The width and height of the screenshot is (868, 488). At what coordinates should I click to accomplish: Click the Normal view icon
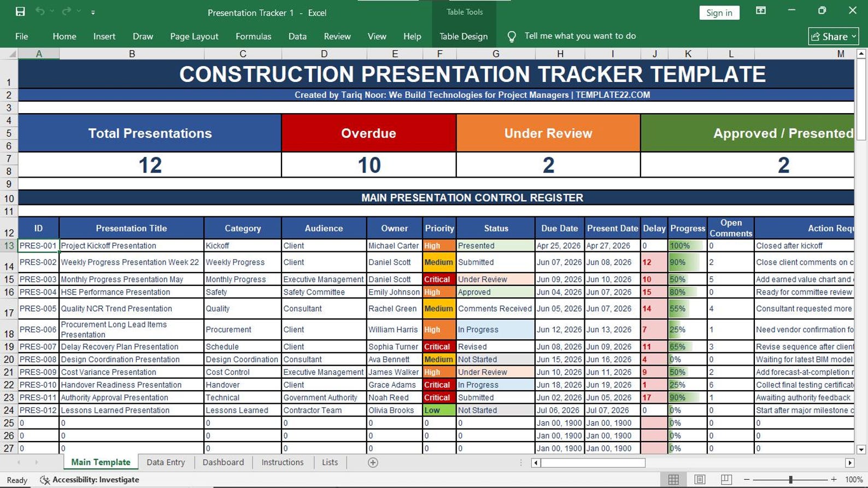(673, 479)
